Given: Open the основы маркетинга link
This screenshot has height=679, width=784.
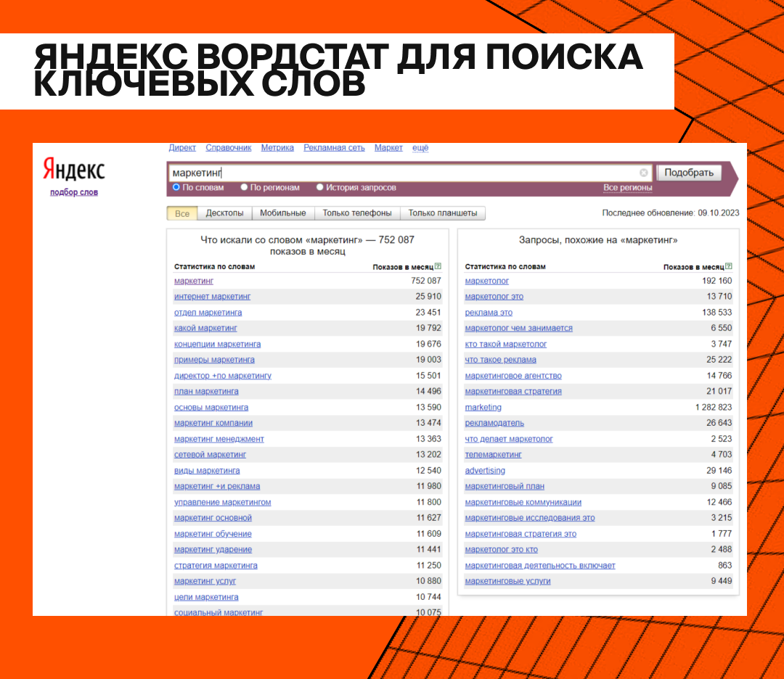Looking at the screenshot, I should coord(211,408).
